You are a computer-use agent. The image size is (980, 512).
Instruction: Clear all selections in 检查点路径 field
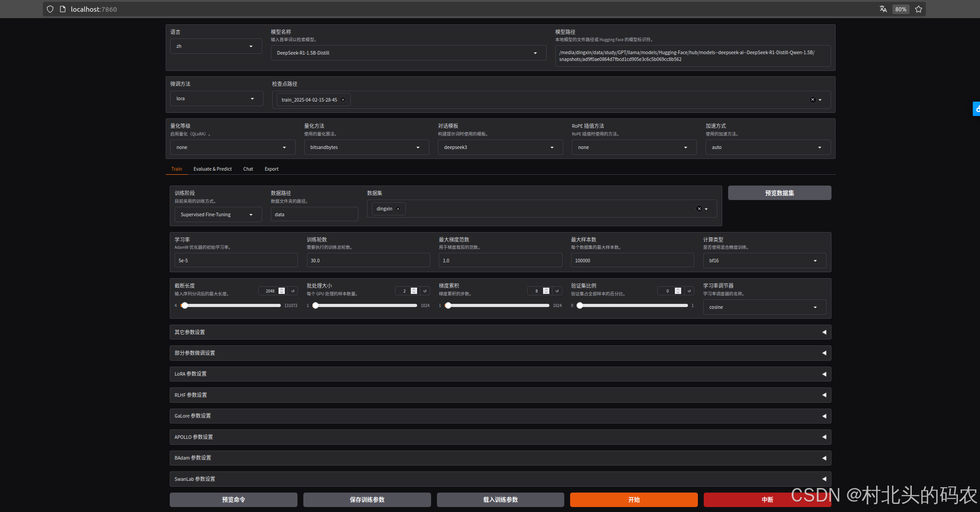click(813, 100)
